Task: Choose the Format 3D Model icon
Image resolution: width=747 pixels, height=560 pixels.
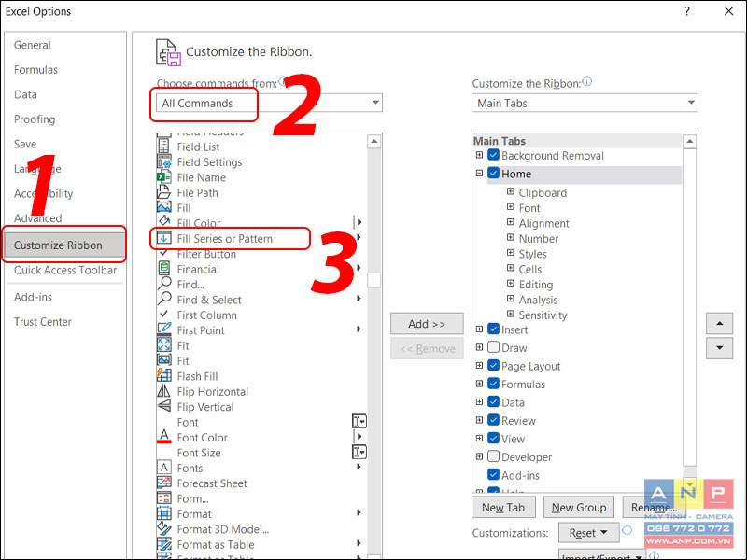Action: (x=164, y=528)
